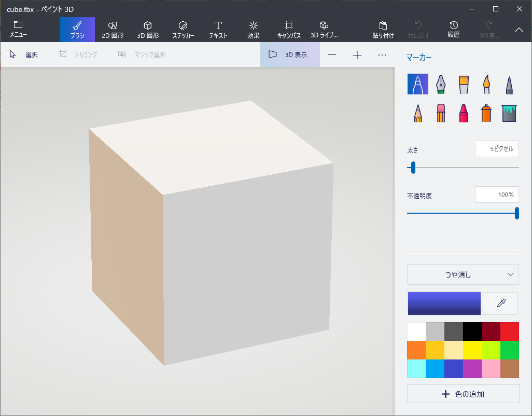Open the メニュー folder menu
Image resolution: width=532 pixels, height=416 pixels.
pos(18,29)
